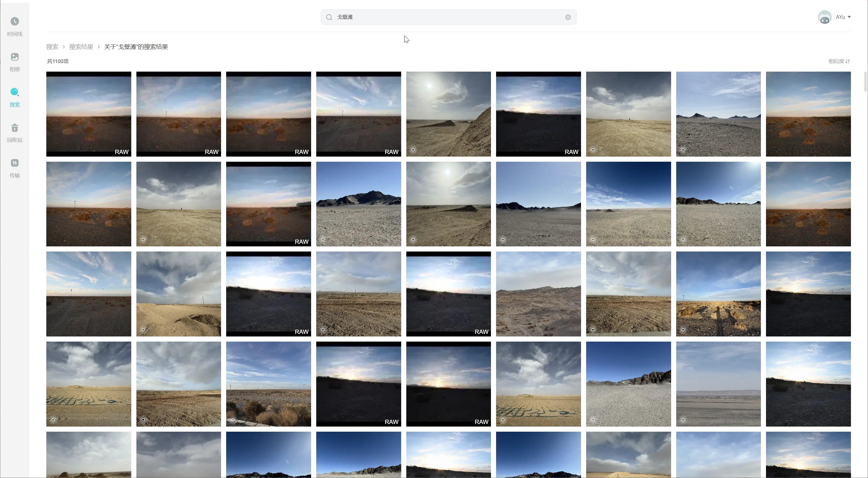The image size is (868, 478).
Task: Click the 关于“戈壁滩”的搜索结果 breadcrumb text
Action: [136, 47]
